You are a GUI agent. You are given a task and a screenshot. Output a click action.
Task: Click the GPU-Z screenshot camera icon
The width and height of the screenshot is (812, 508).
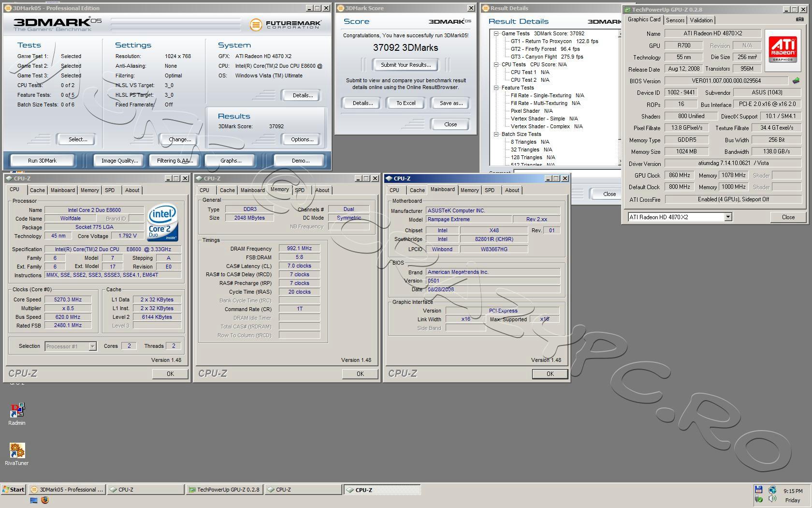click(799, 19)
